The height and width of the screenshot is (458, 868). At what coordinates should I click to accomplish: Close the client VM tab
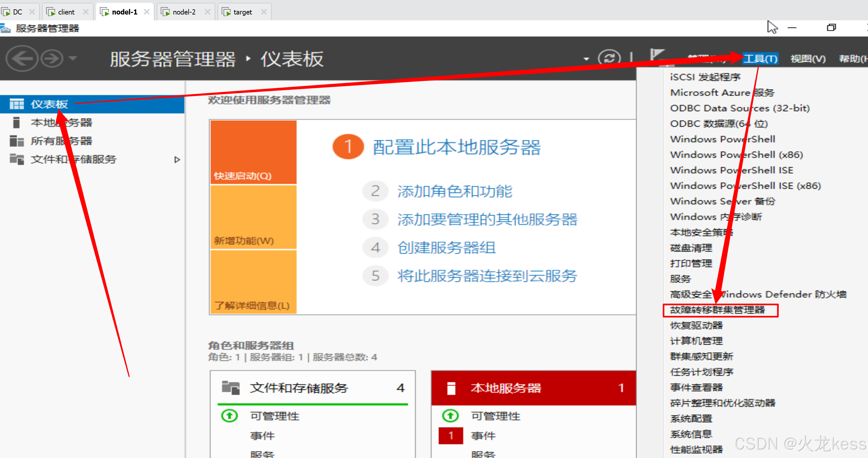click(x=86, y=12)
